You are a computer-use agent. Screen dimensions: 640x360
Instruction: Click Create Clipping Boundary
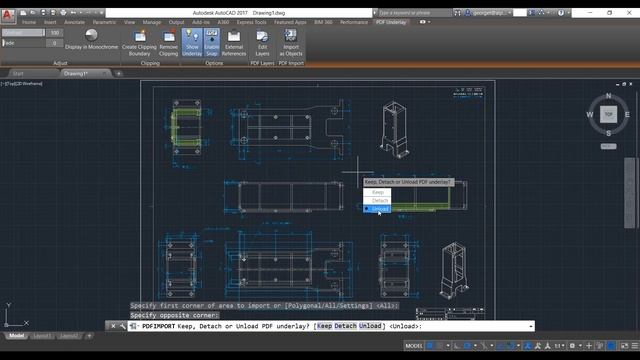point(139,42)
